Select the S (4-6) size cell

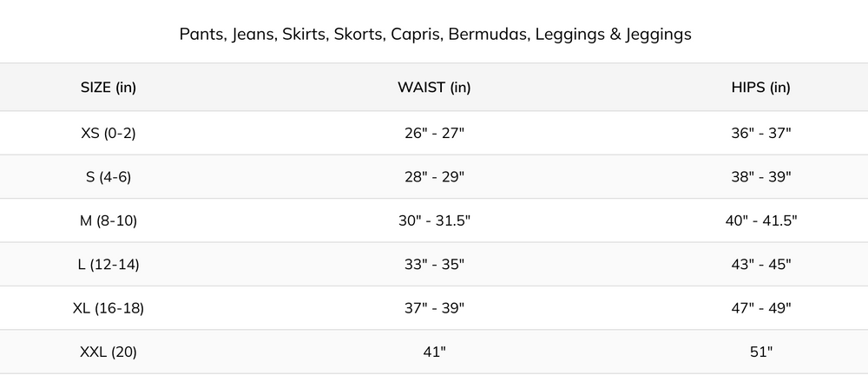pos(108,176)
